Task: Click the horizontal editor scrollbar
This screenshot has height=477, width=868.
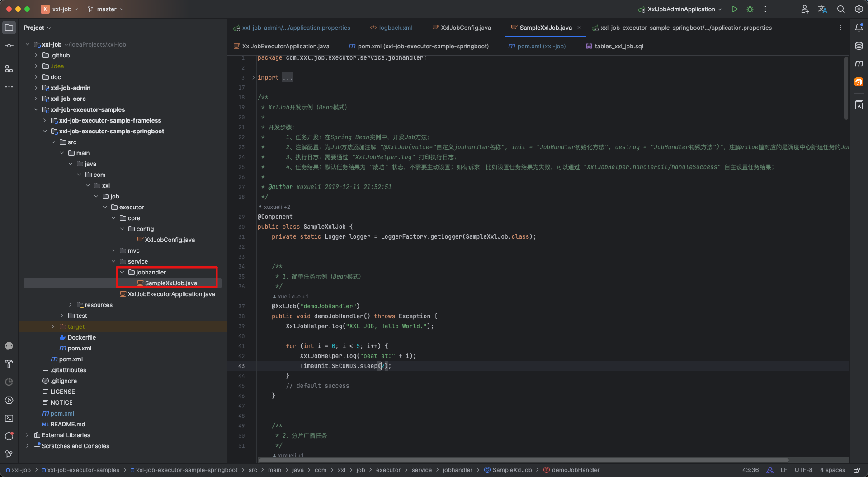Action: pyautogui.click(x=523, y=460)
